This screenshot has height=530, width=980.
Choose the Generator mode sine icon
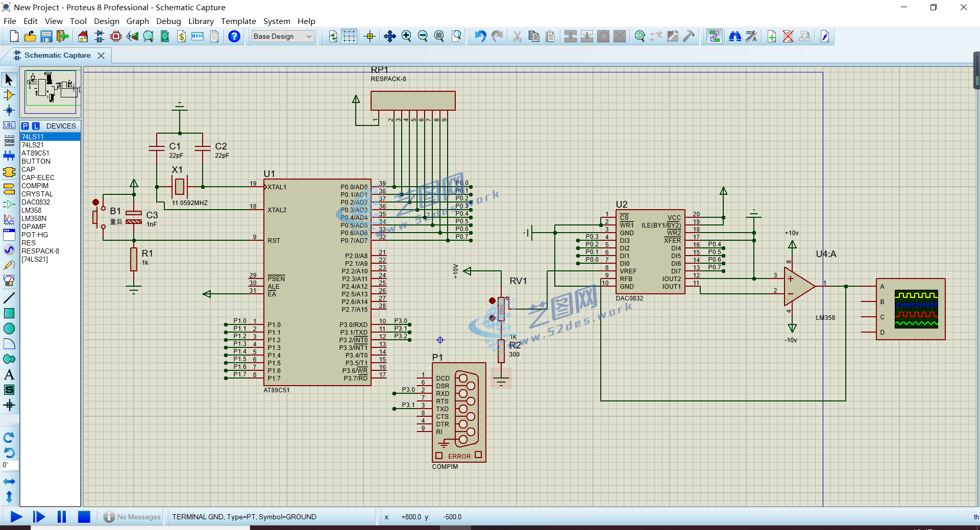pyautogui.click(x=9, y=250)
